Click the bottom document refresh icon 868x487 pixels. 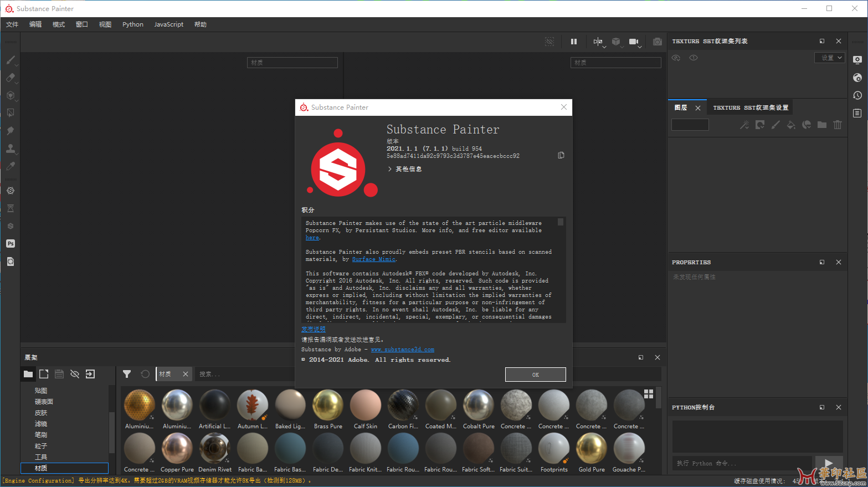(11, 262)
